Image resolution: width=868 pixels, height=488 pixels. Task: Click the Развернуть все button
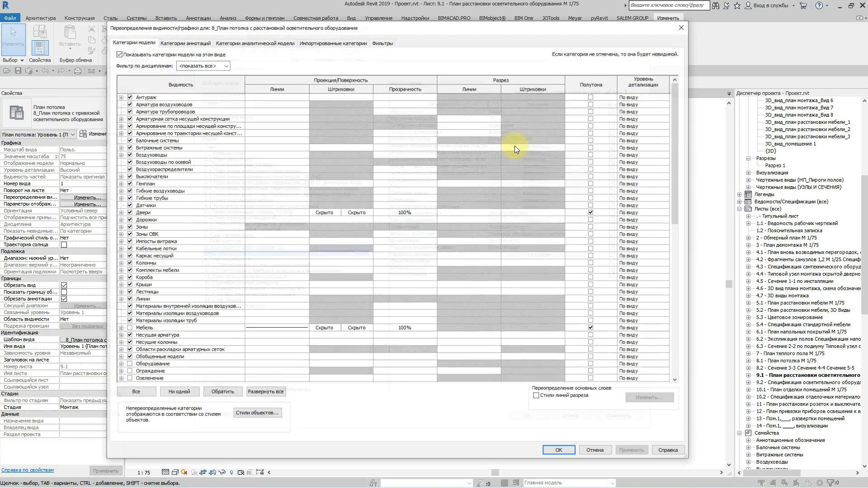265,392
